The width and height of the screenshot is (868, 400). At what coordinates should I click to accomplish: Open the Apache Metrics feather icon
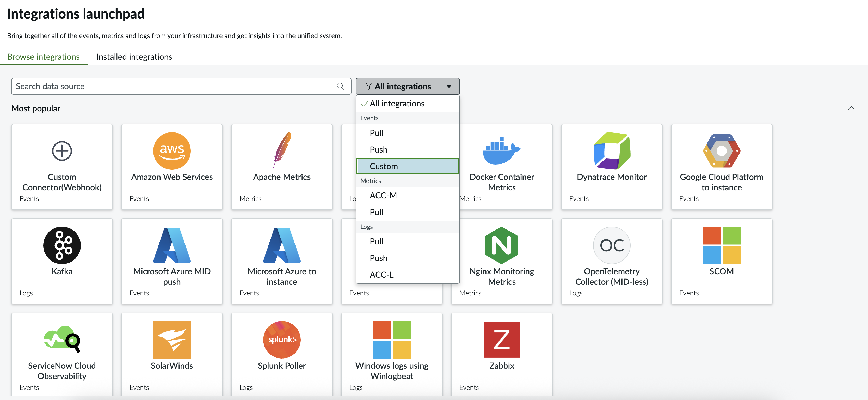(282, 151)
